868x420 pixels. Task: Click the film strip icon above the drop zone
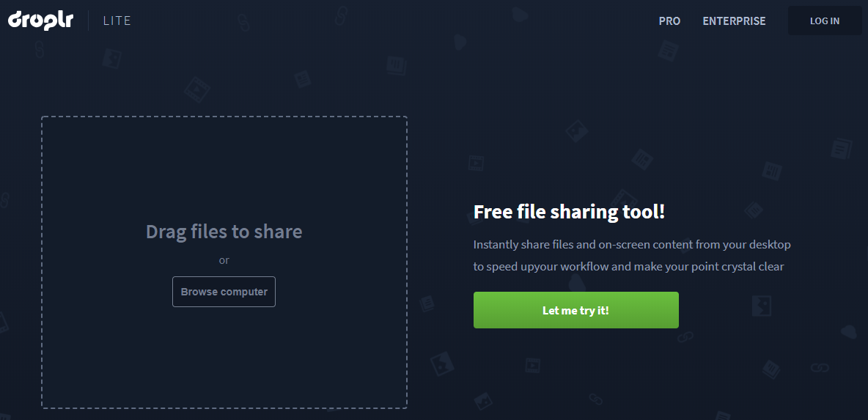coord(197,89)
